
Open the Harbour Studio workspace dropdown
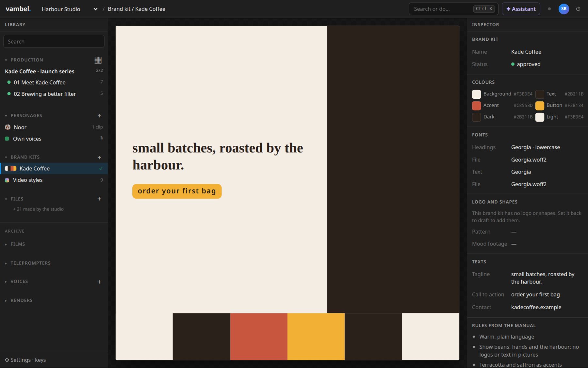[x=70, y=9]
